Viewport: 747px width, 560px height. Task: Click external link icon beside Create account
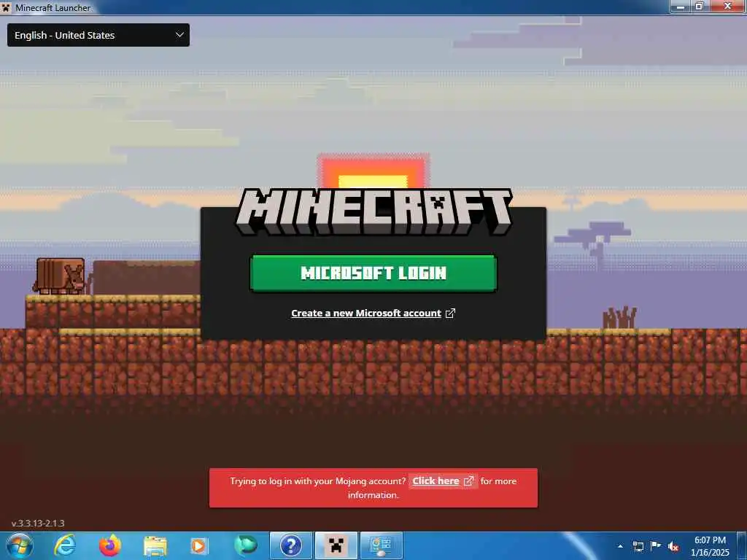(450, 313)
